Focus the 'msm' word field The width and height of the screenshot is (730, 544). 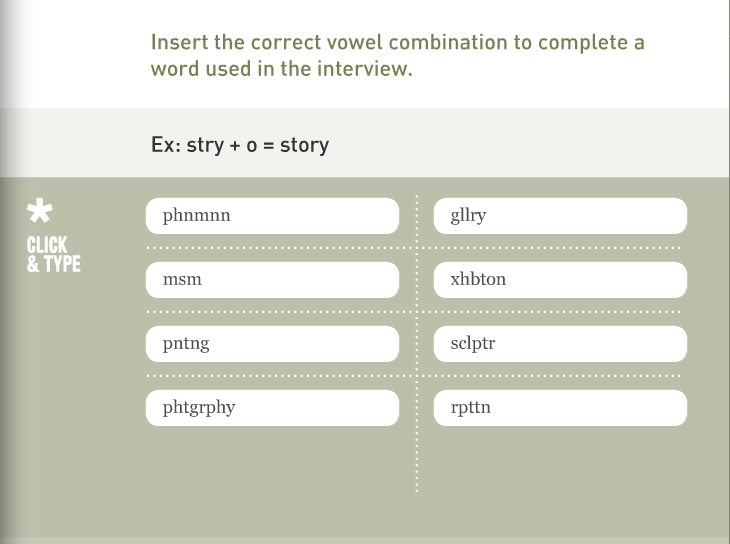(272, 280)
